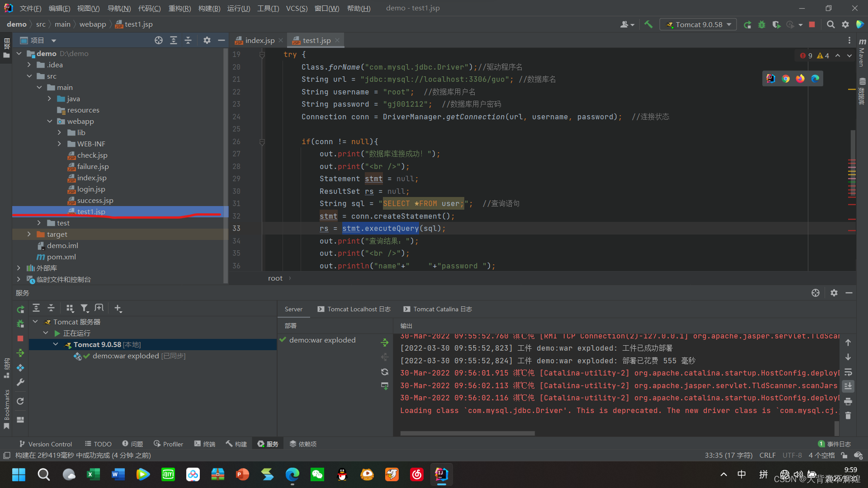Open search everywhere magnifier icon
The image size is (868, 488).
point(830,24)
